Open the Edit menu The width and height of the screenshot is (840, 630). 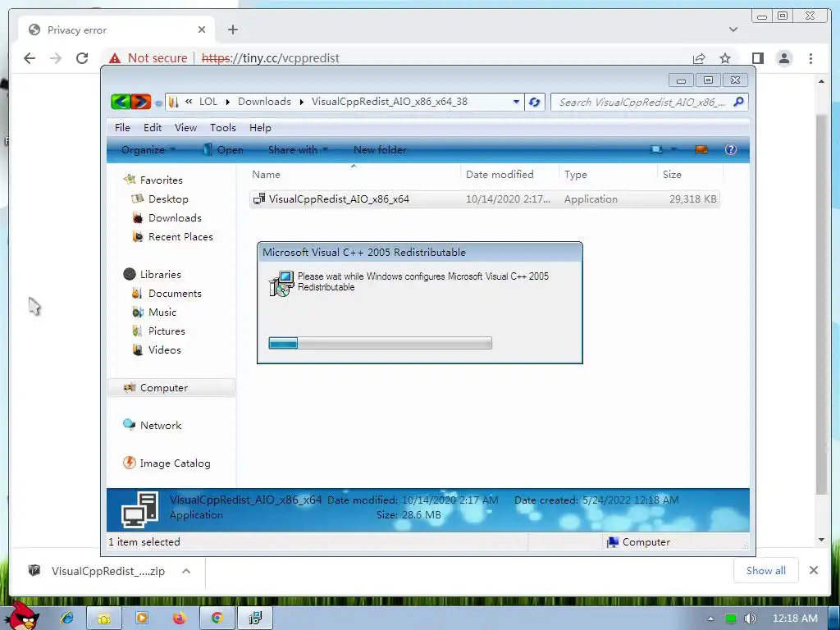153,127
